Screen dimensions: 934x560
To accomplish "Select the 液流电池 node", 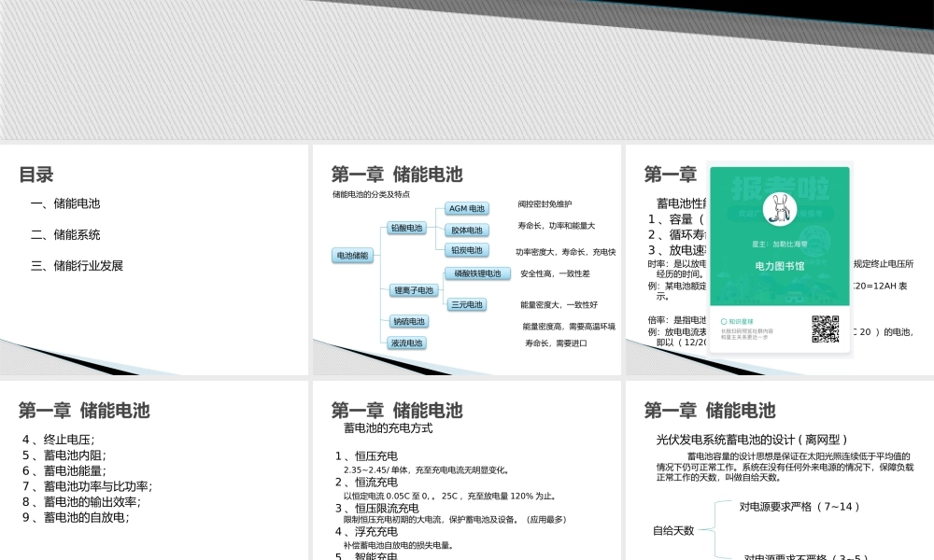I will pos(408,343).
